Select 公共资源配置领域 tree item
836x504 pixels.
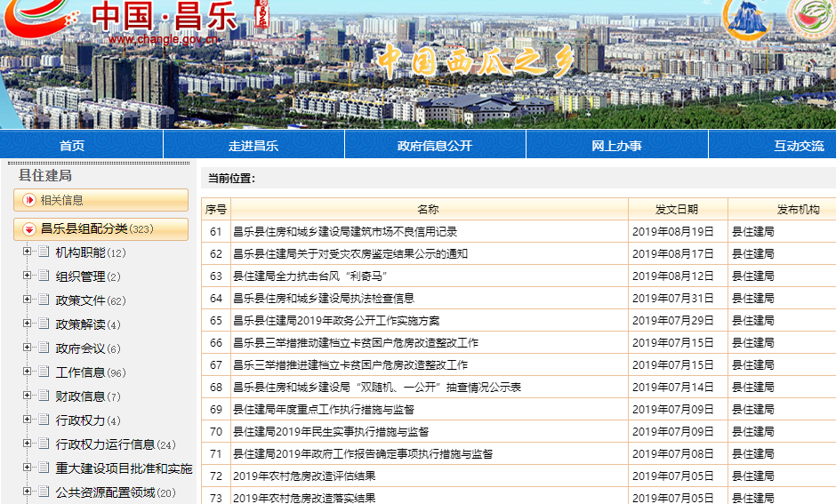(x=105, y=492)
